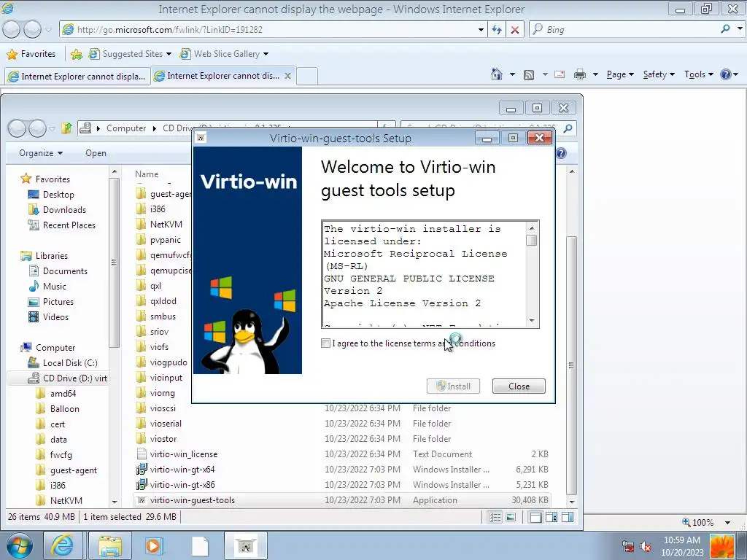The width and height of the screenshot is (747, 560).
Task: Open the Safety menu
Action: (x=659, y=74)
